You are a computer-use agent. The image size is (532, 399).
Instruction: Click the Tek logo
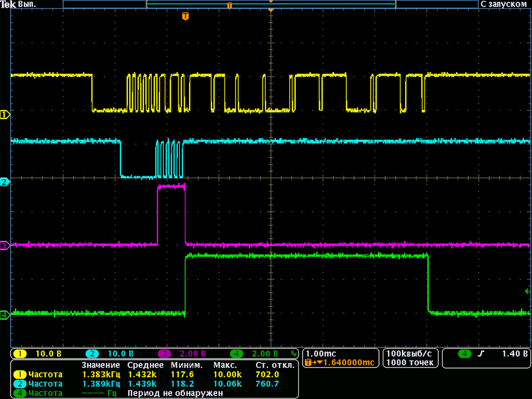coord(8,4)
